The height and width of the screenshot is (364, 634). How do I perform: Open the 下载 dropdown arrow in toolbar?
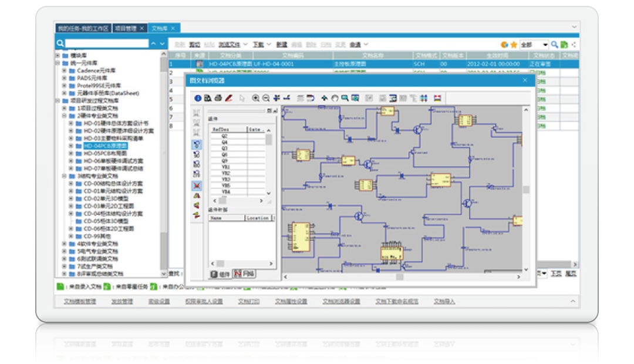click(x=269, y=45)
